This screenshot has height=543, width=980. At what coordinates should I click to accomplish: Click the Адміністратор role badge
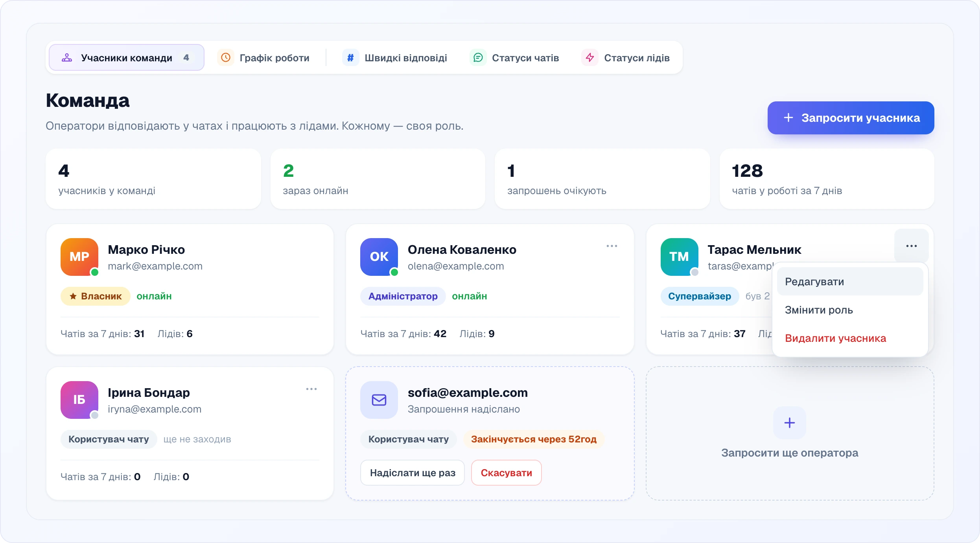tap(403, 296)
